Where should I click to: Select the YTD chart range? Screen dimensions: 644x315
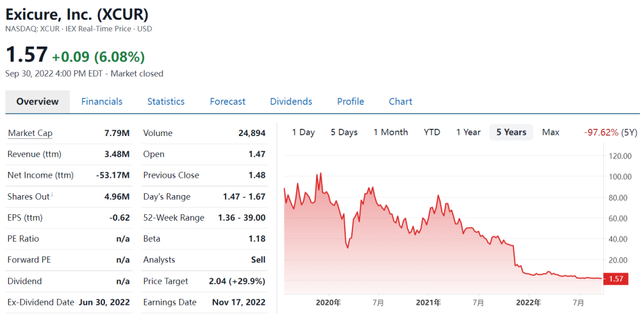pyautogui.click(x=432, y=132)
